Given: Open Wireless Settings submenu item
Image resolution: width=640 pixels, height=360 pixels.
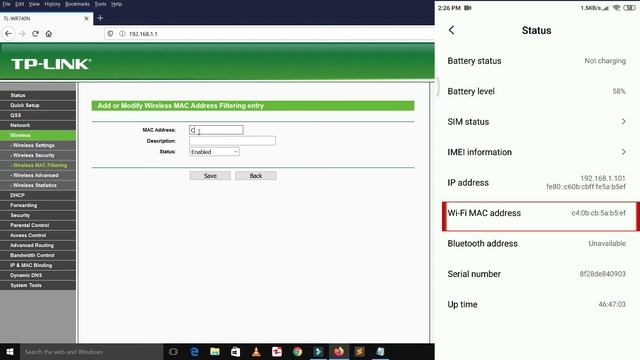Looking at the screenshot, I should [x=38, y=145].
